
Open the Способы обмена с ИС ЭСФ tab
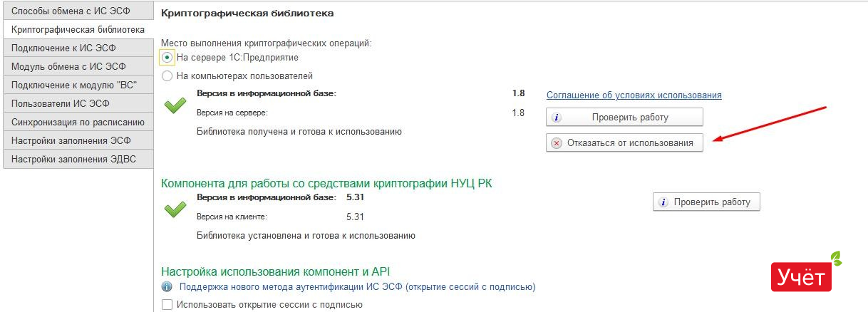click(x=77, y=11)
